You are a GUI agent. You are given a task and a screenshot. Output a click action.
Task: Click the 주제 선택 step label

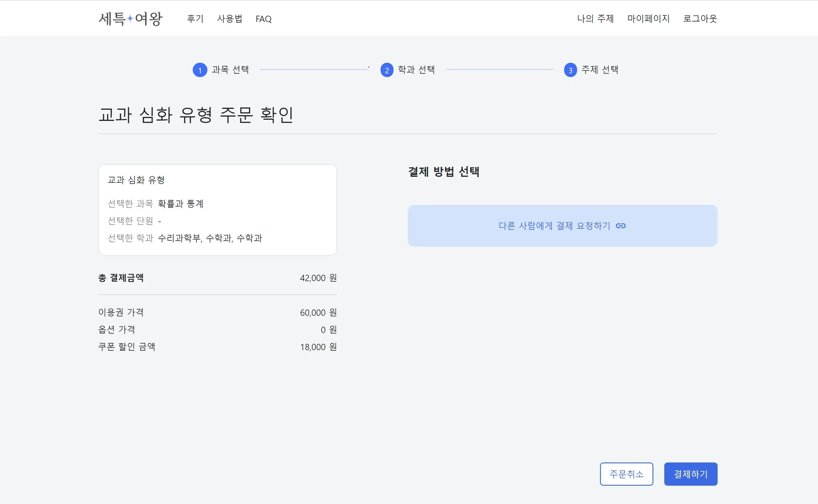(600, 70)
